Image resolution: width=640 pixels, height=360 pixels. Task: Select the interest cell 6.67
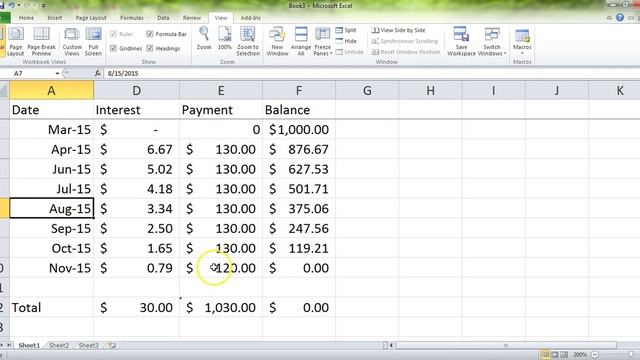pyautogui.click(x=136, y=149)
